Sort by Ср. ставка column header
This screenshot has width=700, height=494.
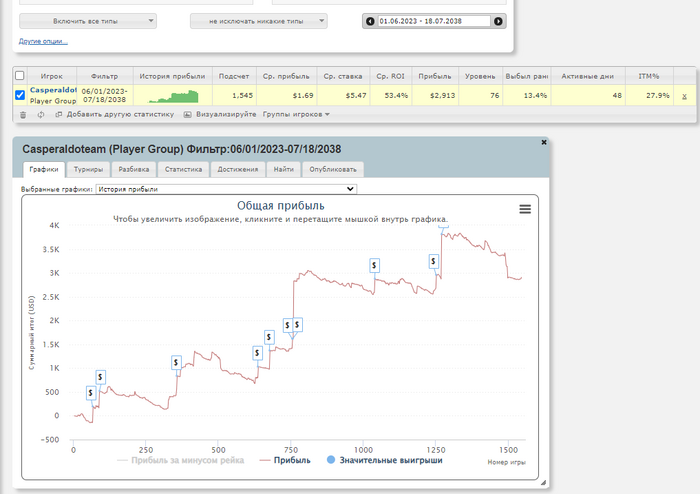(x=343, y=76)
